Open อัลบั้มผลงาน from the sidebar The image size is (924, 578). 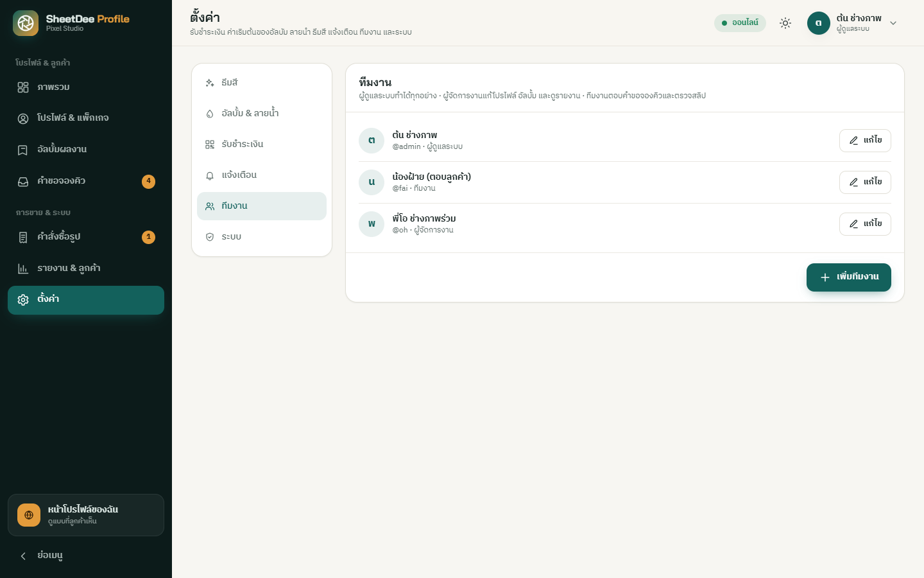click(86, 150)
